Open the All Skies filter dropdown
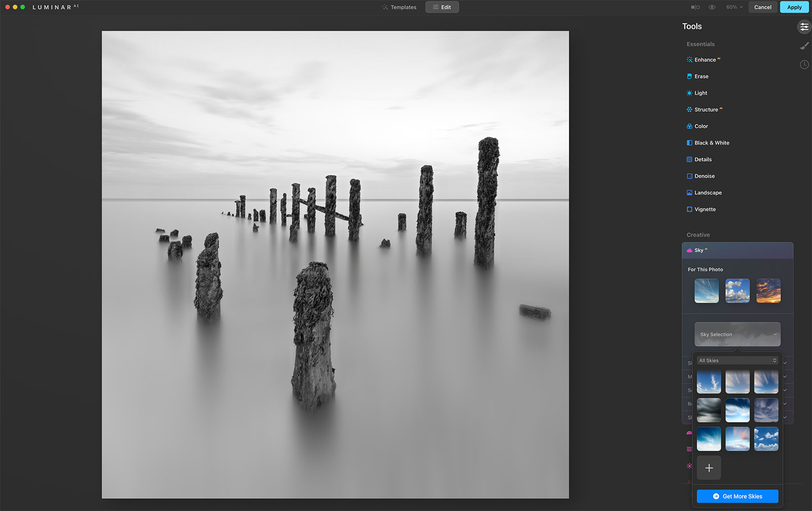Screen dimensions: 812x511 737,360
